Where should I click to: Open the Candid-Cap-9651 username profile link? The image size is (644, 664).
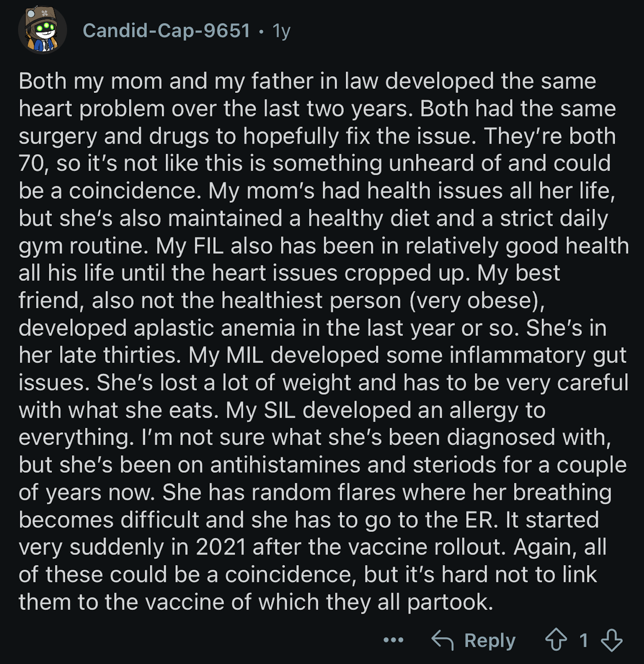[x=167, y=30]
